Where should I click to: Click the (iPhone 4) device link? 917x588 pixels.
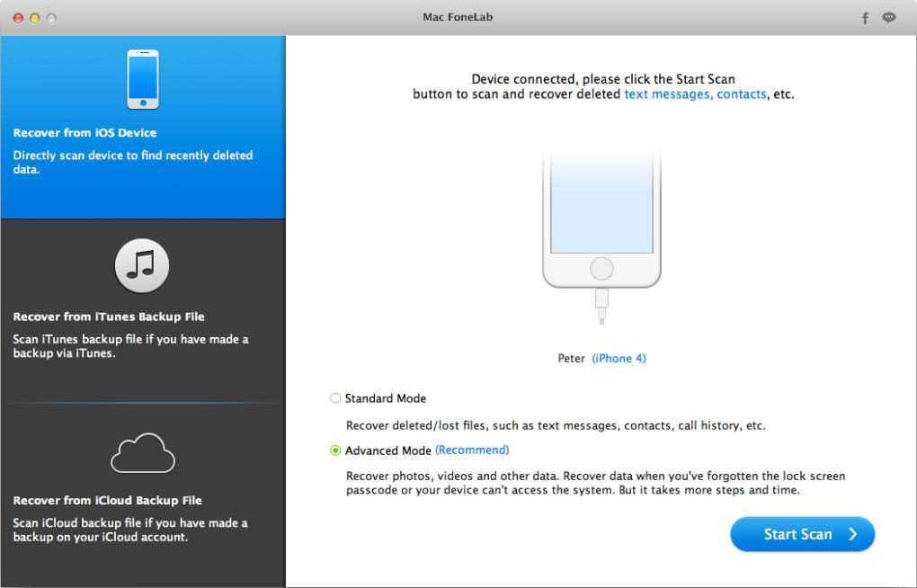(619, 358)
